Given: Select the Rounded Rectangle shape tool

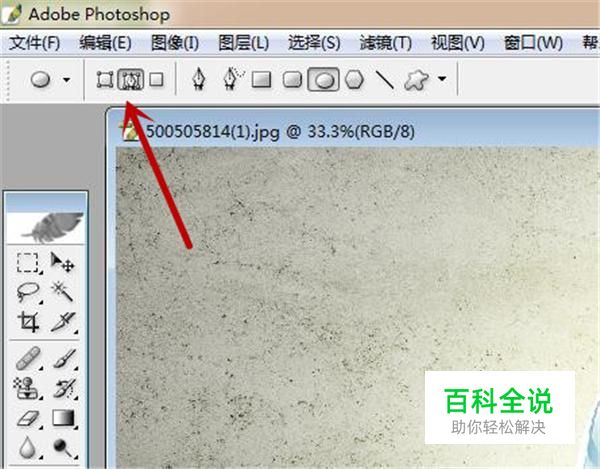Looking at the screenshot, I should pos(292,80).
